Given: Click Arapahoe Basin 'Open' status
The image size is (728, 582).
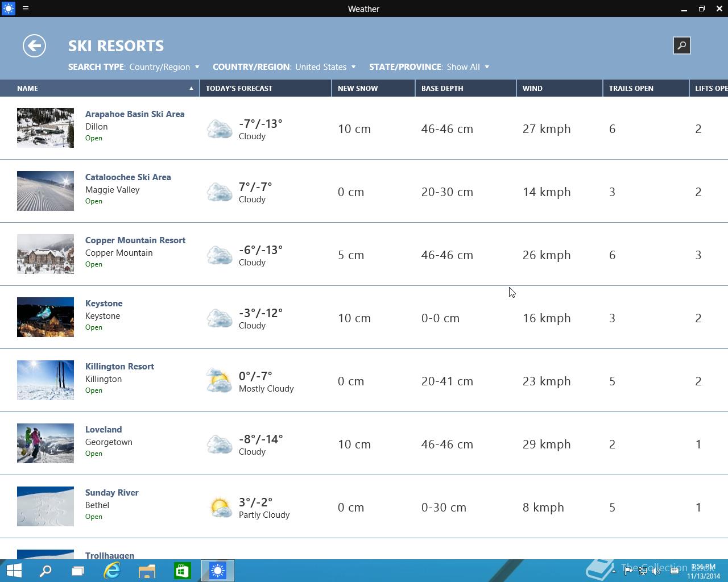Looking at the screenshot, I should [x=94, y=138].
